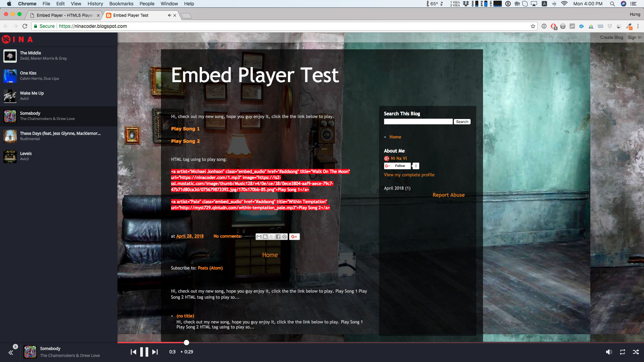Pause the currently playing song

tap(144, 352)
